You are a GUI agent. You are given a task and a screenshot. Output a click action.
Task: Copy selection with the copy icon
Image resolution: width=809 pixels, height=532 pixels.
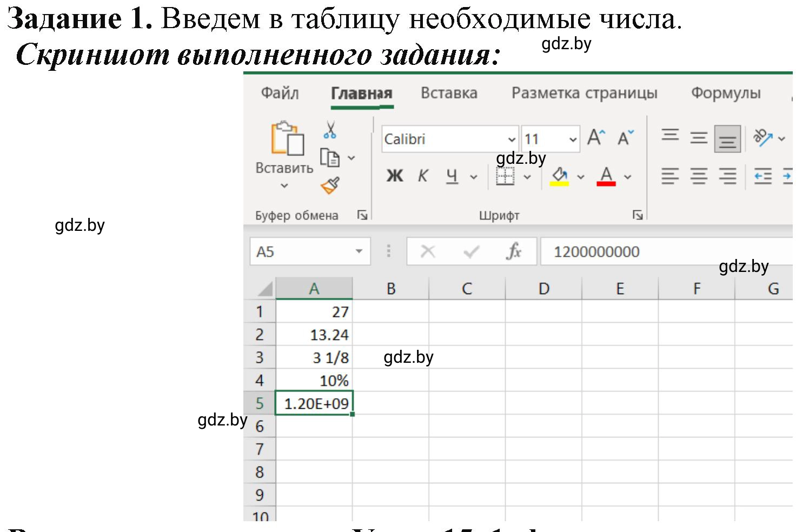point(330,158)
